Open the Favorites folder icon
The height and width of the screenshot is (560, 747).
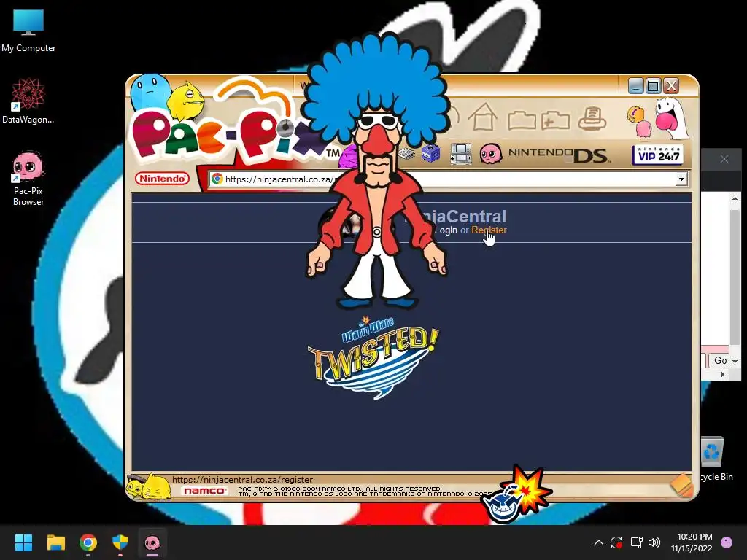pyautogui.click(x=521, y=120)
